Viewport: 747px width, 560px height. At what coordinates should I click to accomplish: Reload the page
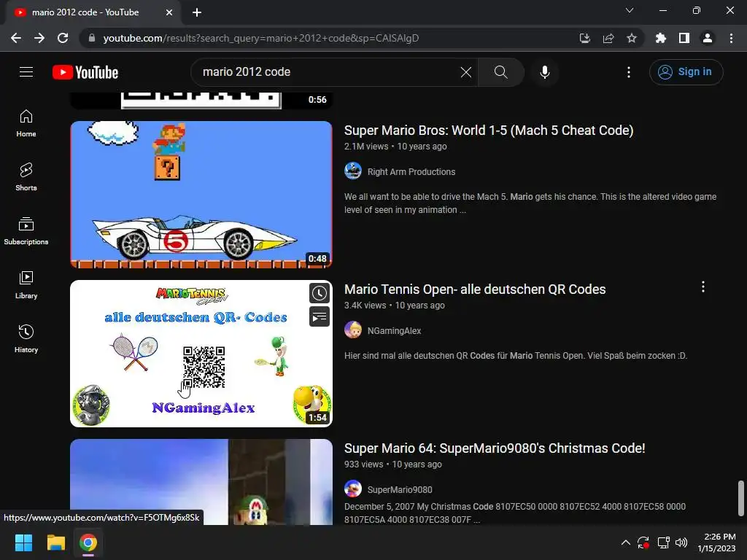coord(63,38)
